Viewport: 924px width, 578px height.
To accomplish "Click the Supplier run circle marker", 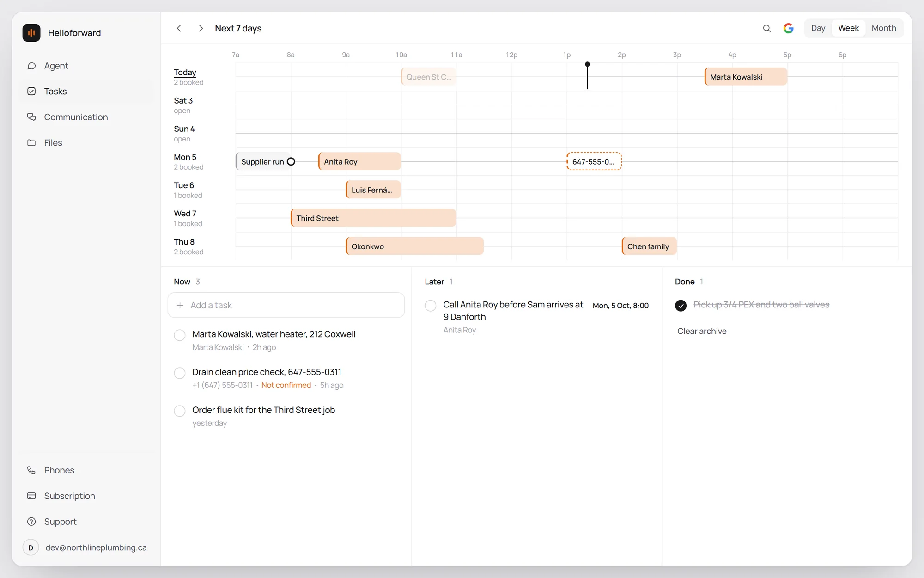I will pos(291,162).
